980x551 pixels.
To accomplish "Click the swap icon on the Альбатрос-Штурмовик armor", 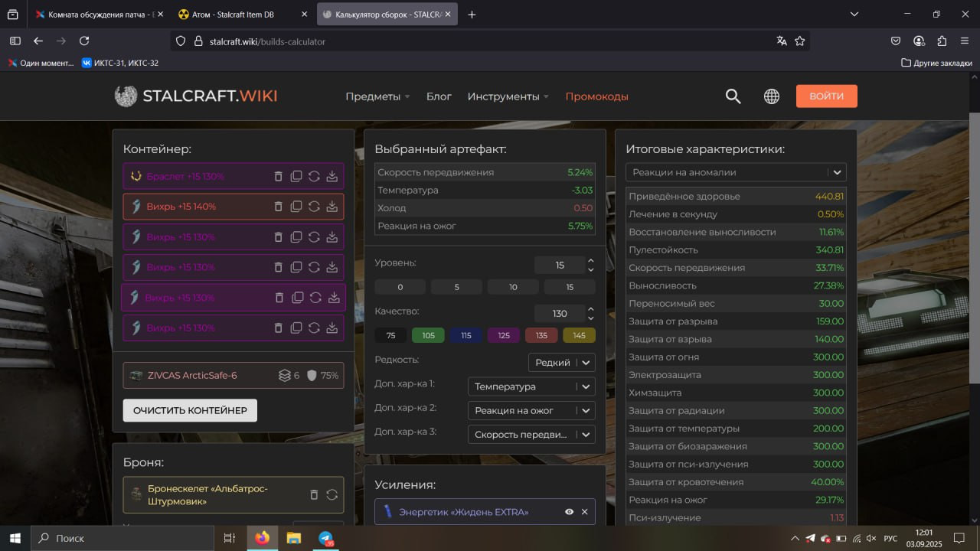I will [332, 494].
